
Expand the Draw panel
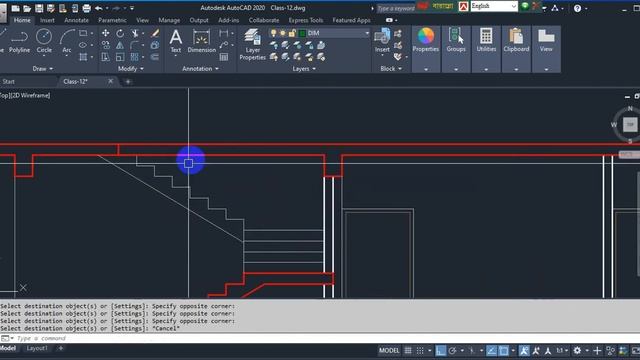tap(43, 69)
